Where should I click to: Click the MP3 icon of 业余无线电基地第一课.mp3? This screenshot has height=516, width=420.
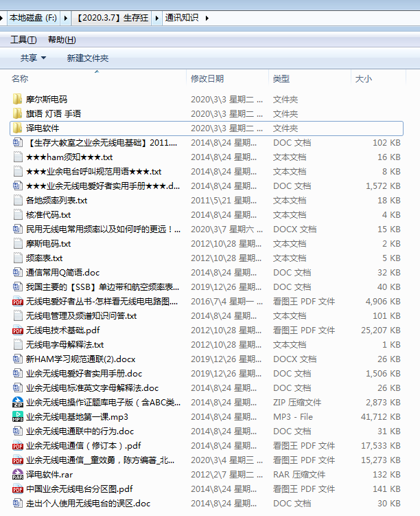pyautogui.click(x=17, y=416)
